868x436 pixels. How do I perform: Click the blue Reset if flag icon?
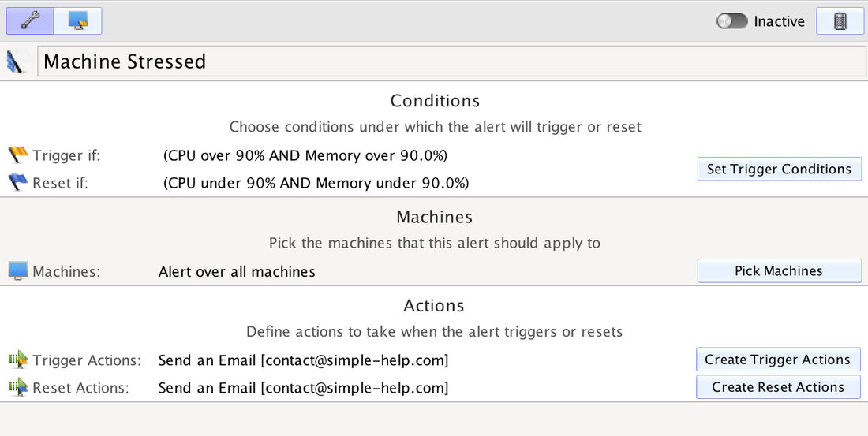pyautogui.click(x=17, y=182)
